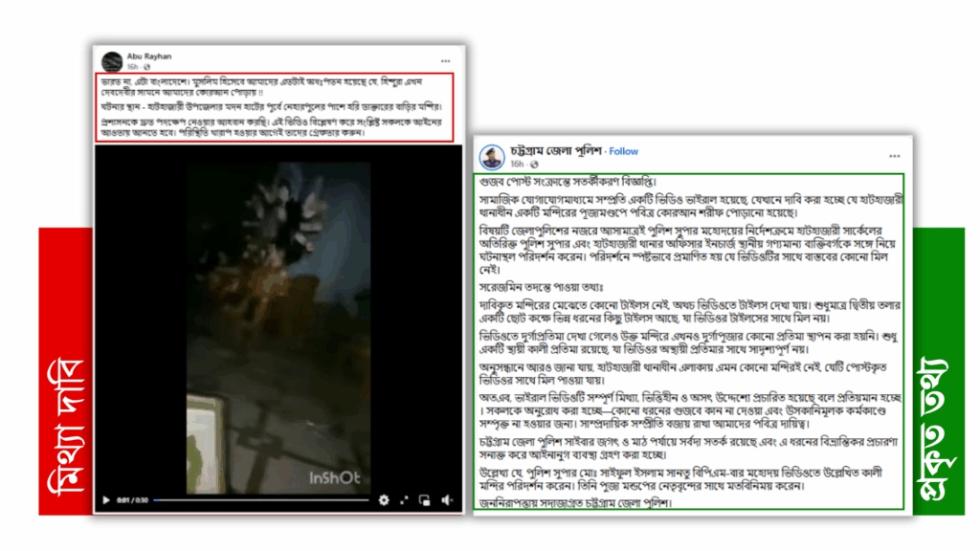Click the Abu Rayhan profile name
Viewport: 980px width, 551px height.
pos(147,55)
